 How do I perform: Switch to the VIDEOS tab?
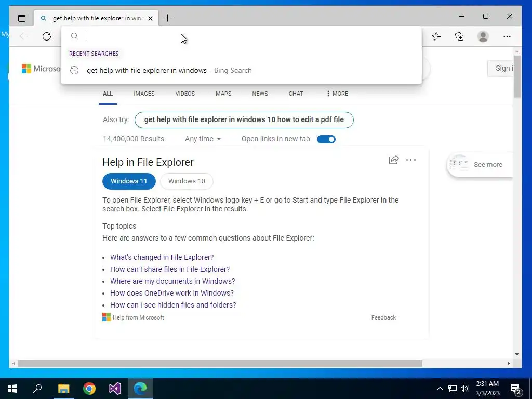pyautogui.click(x=185, y=94)
